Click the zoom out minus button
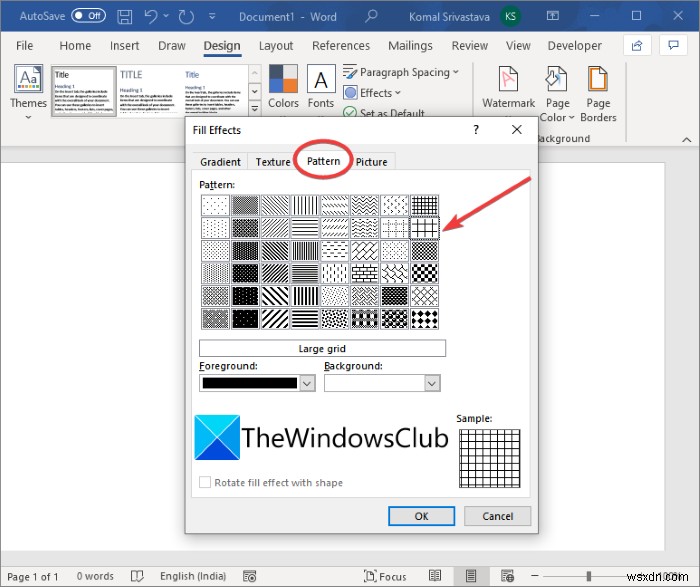The height and width of the screenshot is (587, 700). click(x=534, y=576)
